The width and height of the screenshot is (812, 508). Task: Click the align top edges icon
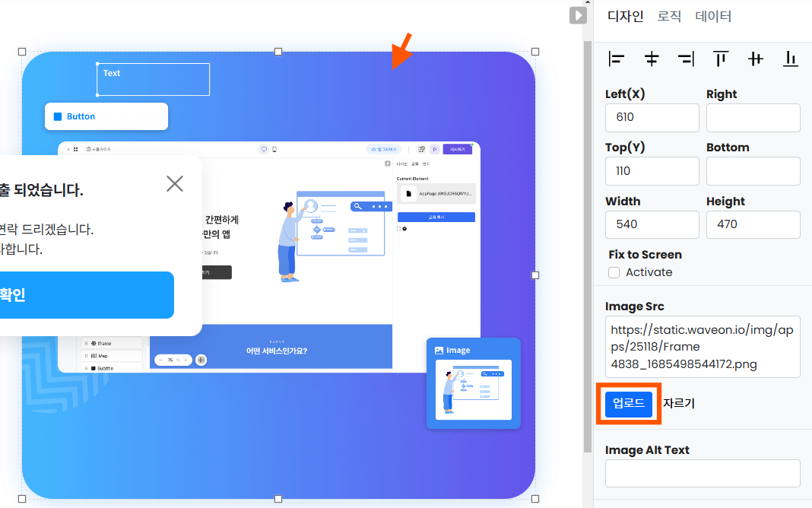point(721,59)
